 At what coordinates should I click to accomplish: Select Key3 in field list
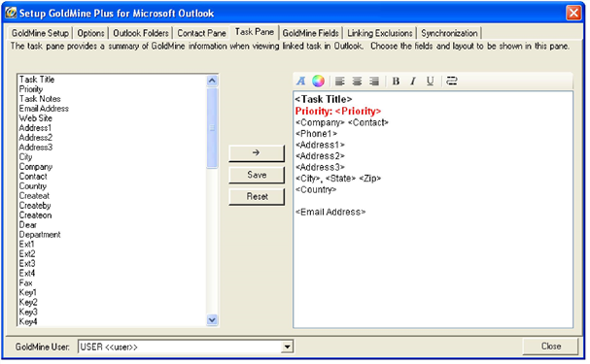point(28,313)
